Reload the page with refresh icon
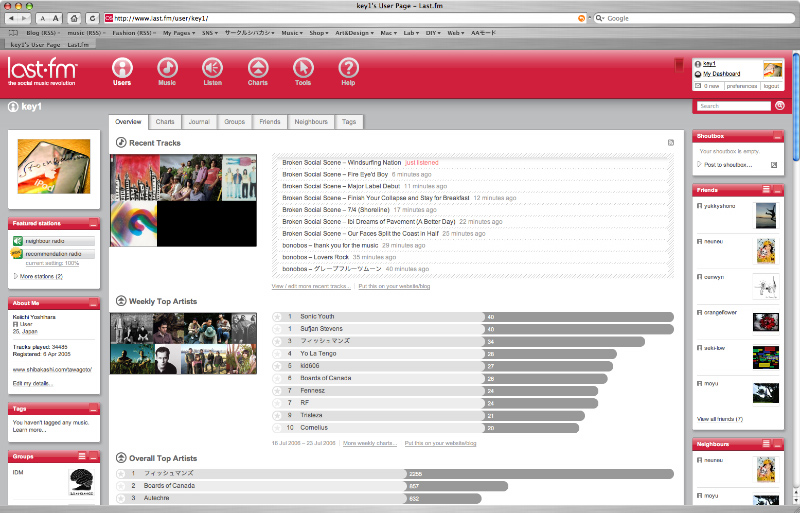 pyautogui.click(x=92, y=18)
